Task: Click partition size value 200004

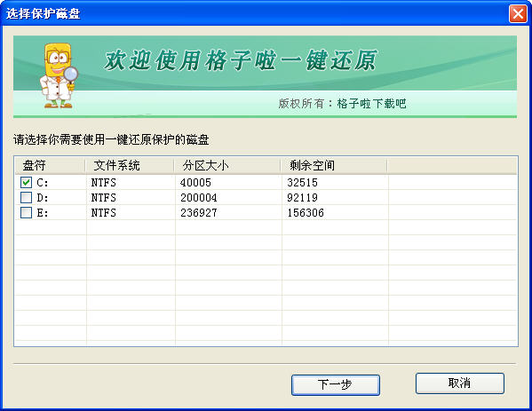Action: click(198, 198)
